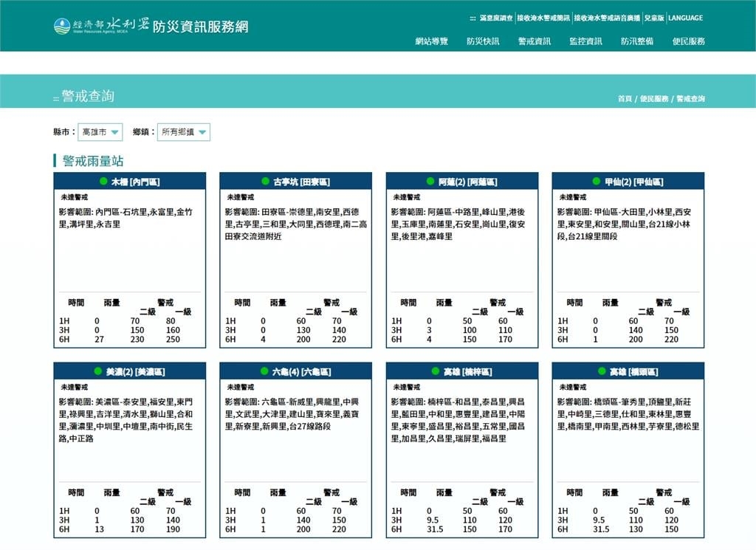Click green status dot of 阿蓮(2) station
This screenshot has width=756, height=550.
click(430, 182)
